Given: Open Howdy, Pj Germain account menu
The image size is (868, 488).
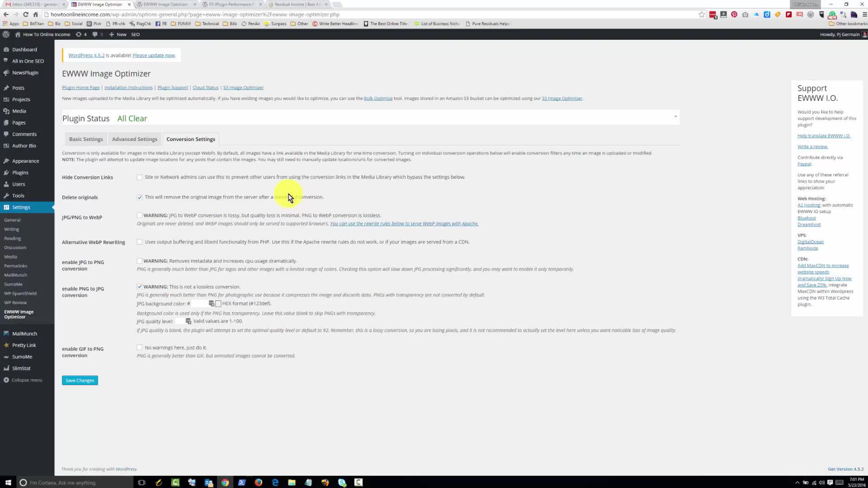Looking at the screenshot, I should [x=843, y=34].
